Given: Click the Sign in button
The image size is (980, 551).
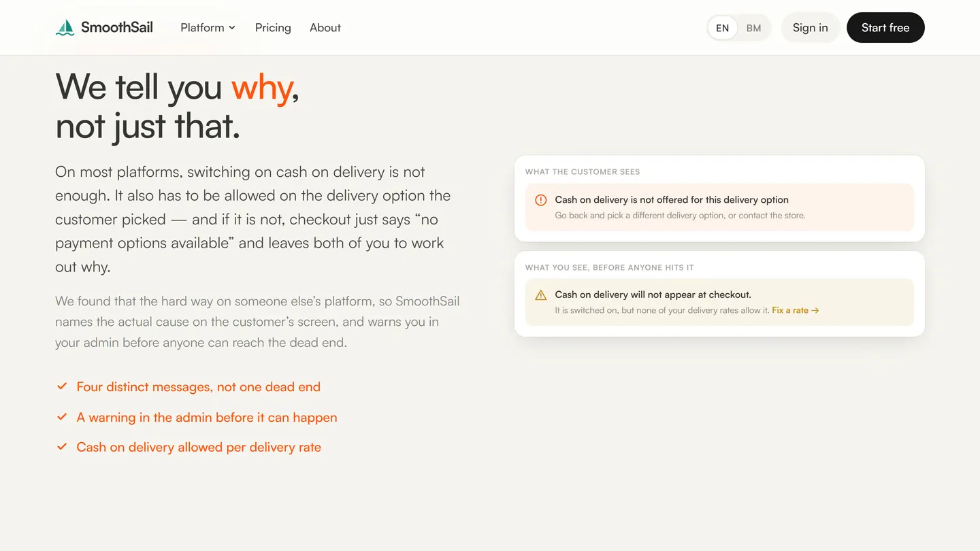Looking at the screenshot, I should tap(811, 28).
